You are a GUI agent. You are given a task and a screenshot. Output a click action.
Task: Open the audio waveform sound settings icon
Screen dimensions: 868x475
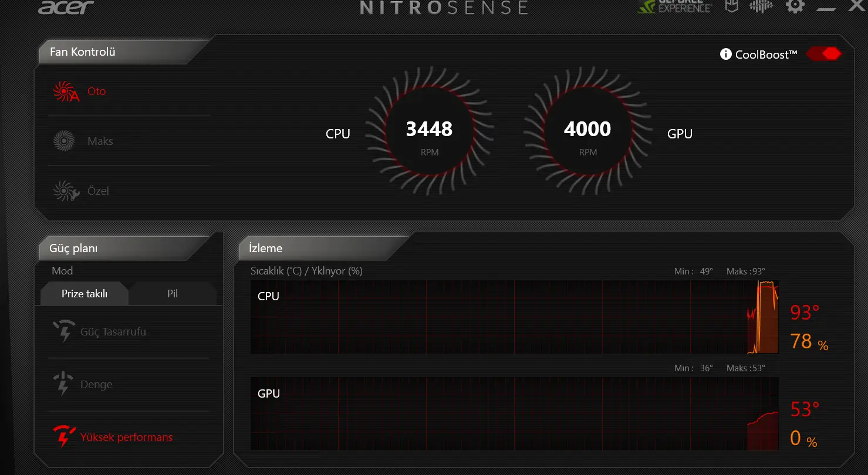(x=762, y=6)
